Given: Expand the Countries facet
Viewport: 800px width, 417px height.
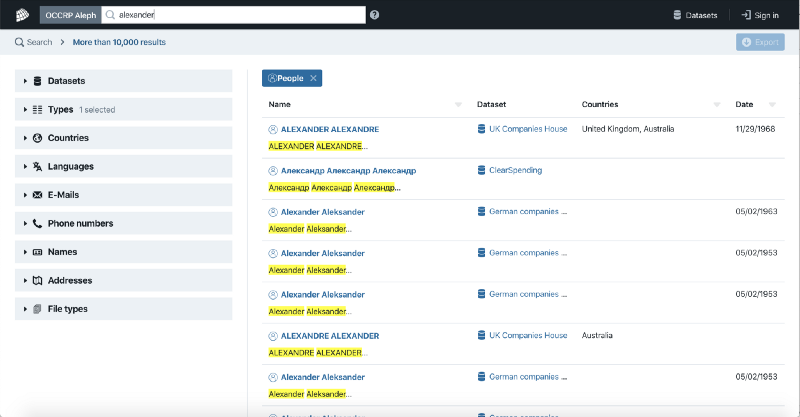Looking at the screenshot, I should [x=123, y=138].
